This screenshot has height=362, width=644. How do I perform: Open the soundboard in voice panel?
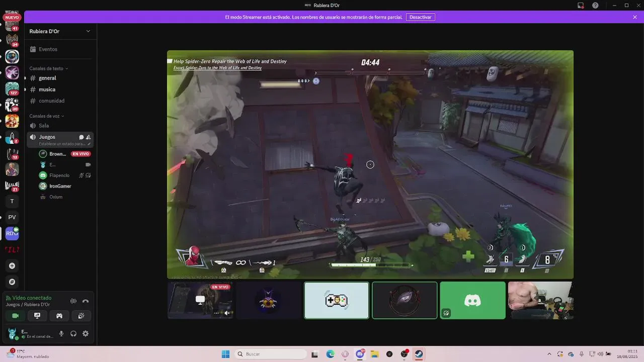tap(82, 316)
